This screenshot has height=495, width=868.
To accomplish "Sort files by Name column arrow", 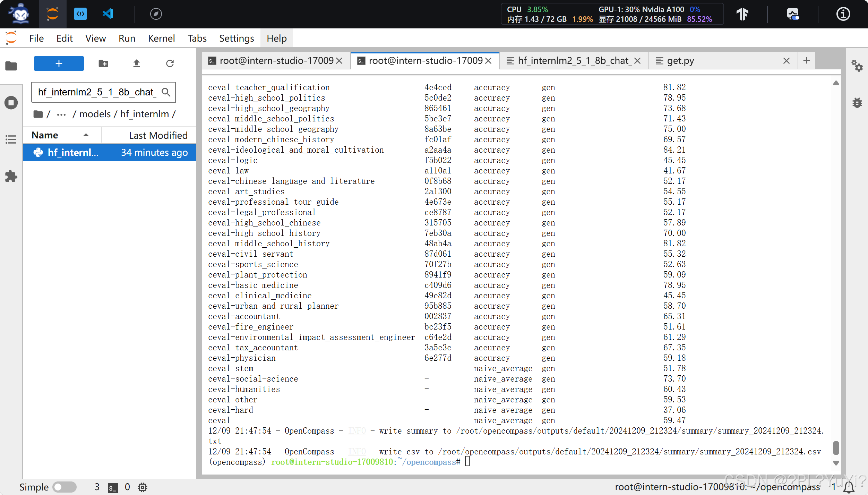I will [86, 135].
